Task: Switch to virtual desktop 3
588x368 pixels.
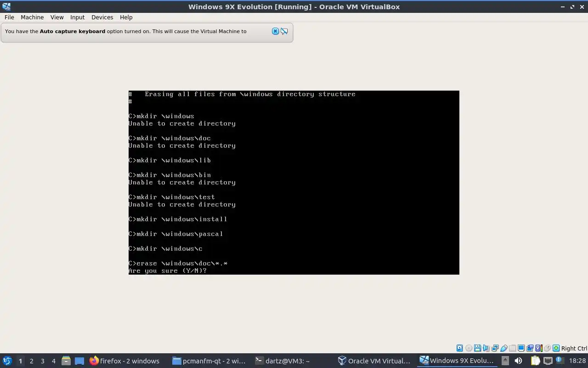Action: (42, 361)
